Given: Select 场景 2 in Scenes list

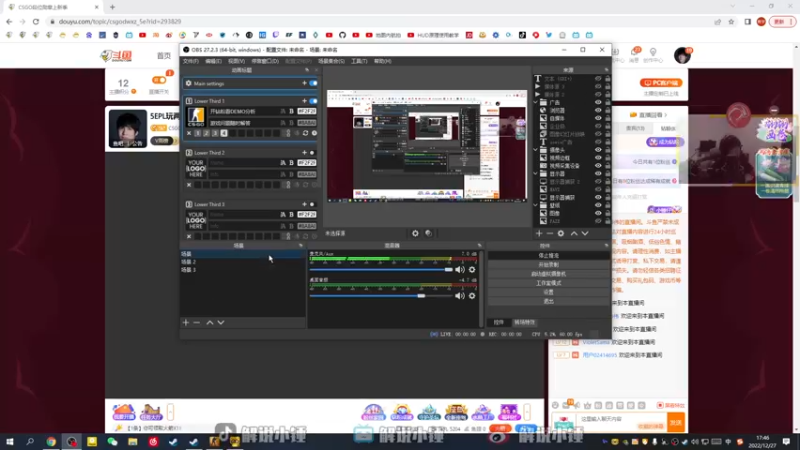Looking at the screenshot, I should coord(243,262).
